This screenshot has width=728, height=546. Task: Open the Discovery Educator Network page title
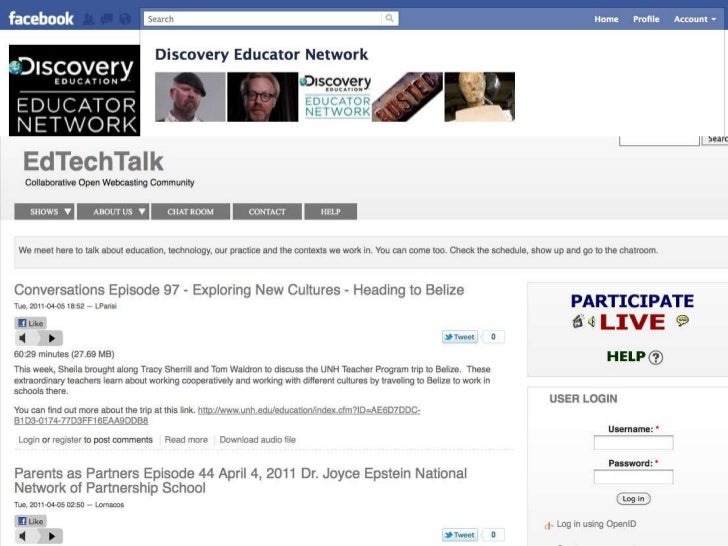(261, 54)
